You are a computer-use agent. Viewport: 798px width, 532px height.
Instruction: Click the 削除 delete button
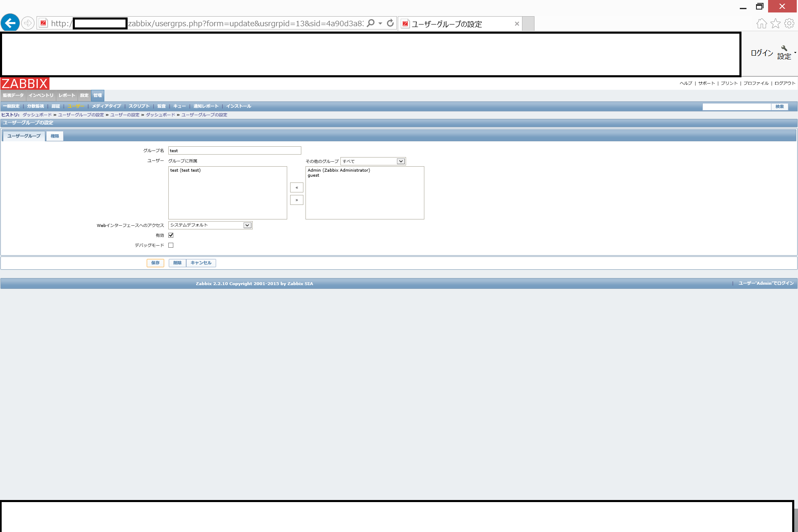pyautogui.click(x=177, y=263)
